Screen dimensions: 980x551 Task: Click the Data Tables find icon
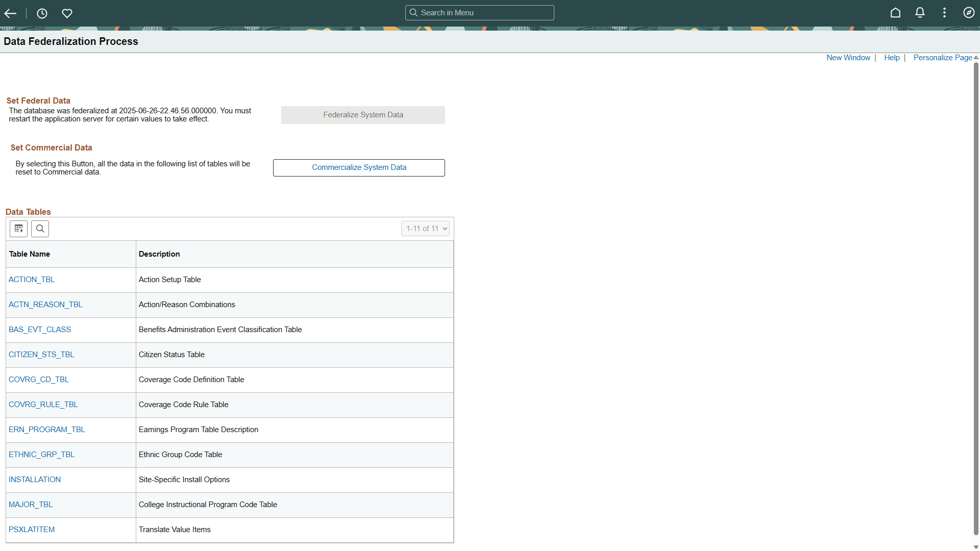[x=40, y=229]
